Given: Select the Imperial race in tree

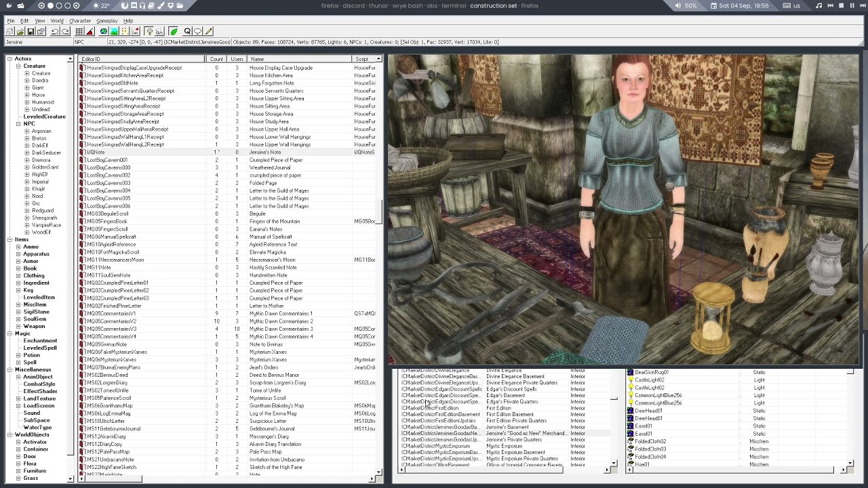Looking at the screenshot, I should (x=40, y=182).
